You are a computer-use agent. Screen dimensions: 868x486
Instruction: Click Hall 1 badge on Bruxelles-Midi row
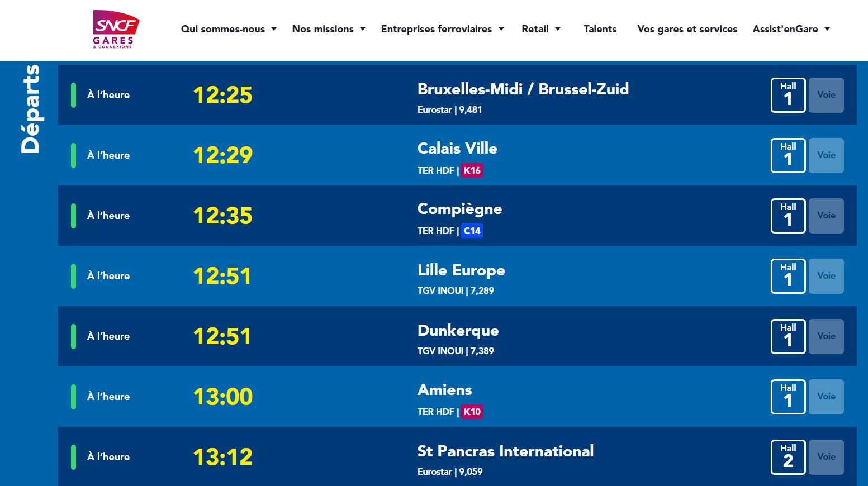point(788,95)
